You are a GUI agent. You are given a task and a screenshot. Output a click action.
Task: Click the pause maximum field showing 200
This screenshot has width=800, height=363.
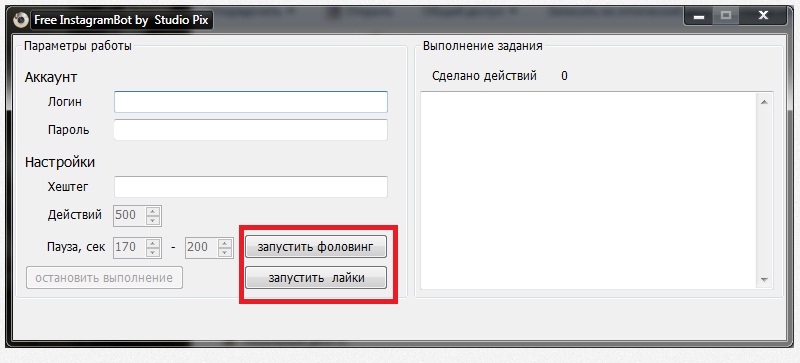pyautogui.click(x=202, y=248)
